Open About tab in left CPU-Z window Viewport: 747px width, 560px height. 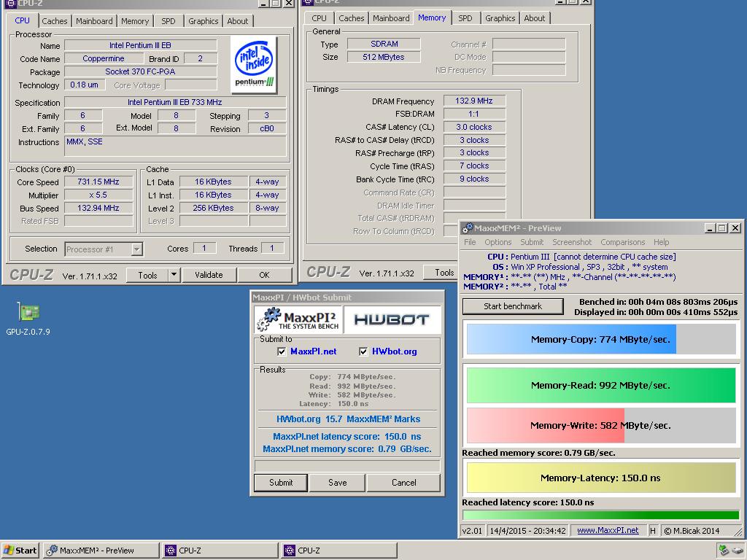pos(237,21)
